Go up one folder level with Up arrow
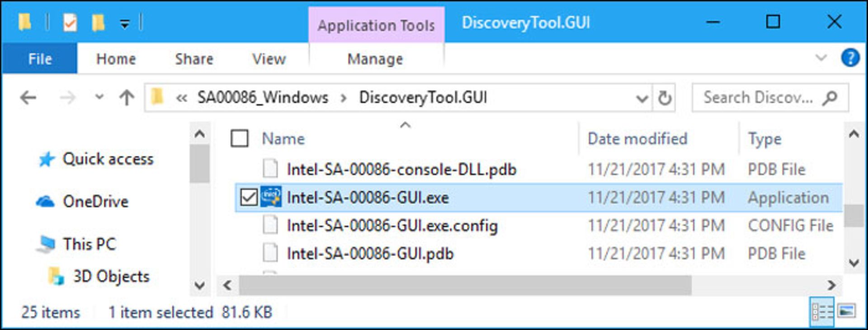The image size is (868, 330). click(x=127, y=98)
